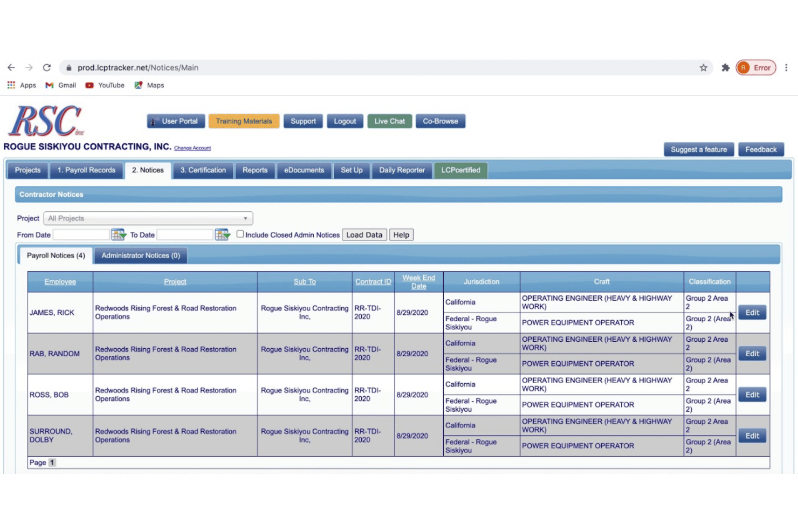Open the Reports tab
This screenshot has height=532, width=798.
coord(255,170)
